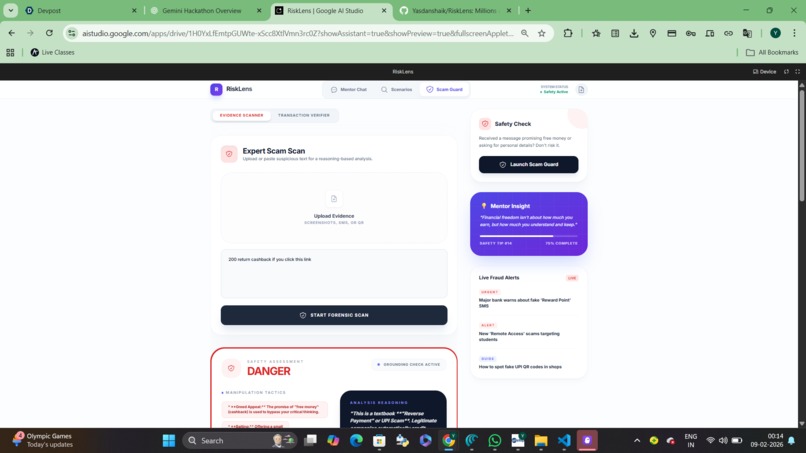
Task: Open the Device selector in preview bar
Action: click(x=764, y=71)
